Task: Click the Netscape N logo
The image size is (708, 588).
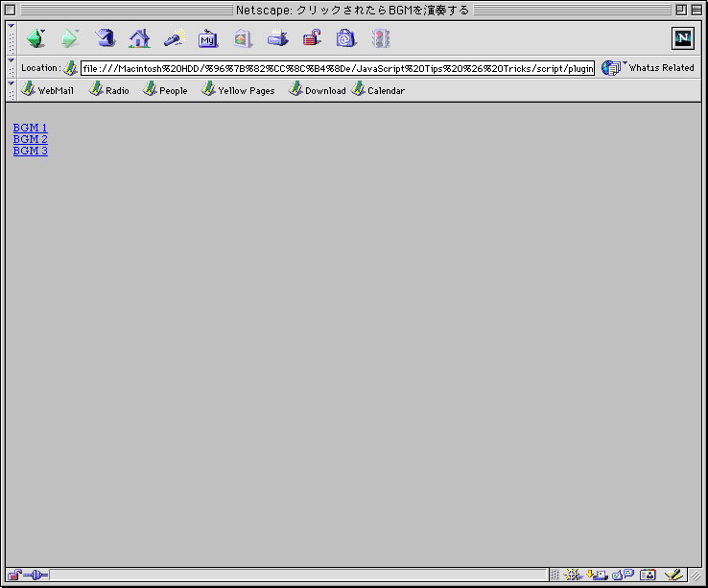Action: (683, 38)
